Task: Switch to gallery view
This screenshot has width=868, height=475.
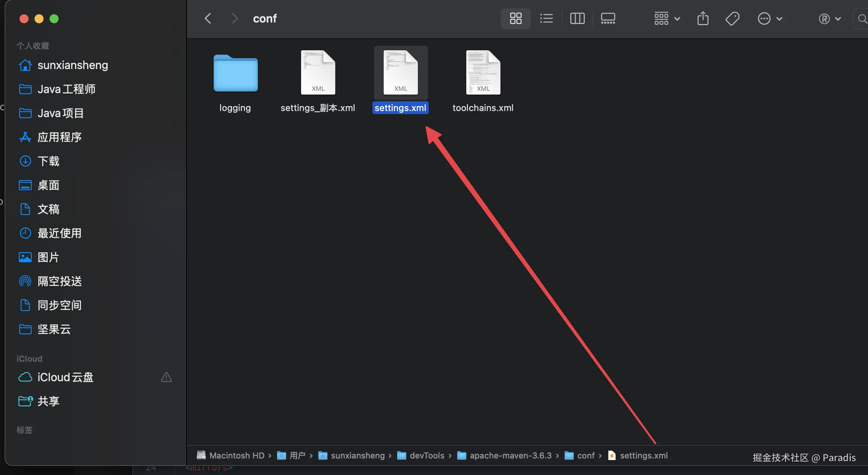Action: (608, 18)
